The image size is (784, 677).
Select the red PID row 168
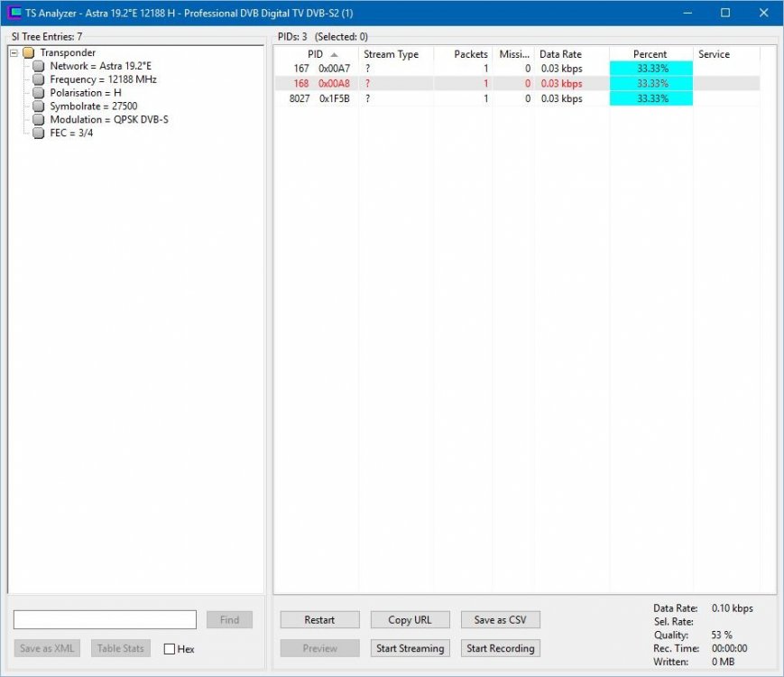pyautogui.click(x=517, y=84)
